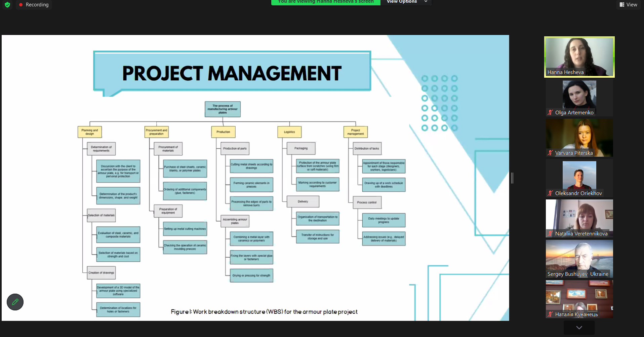This screenshot has width=644, height=337.
Task: Open the View layout button
Action: click(629, 5)
